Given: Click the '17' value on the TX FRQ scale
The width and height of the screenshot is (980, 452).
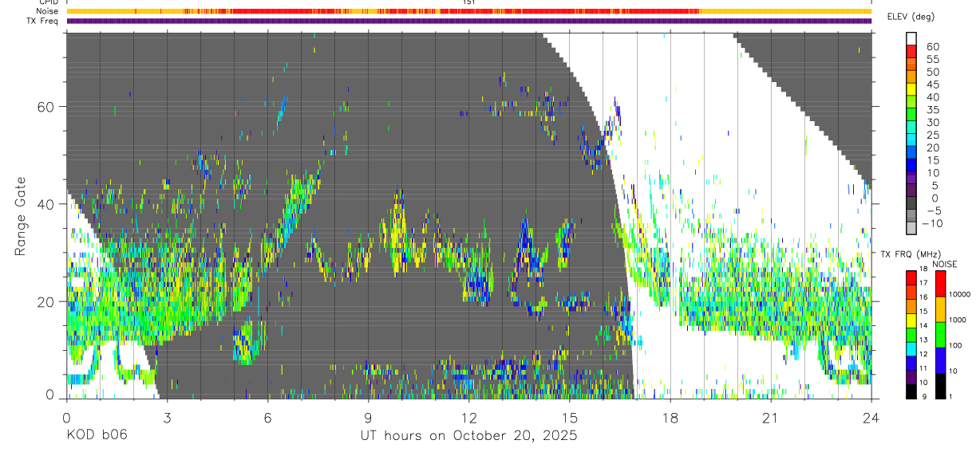Looking at the screenshot, I should click(924, 283).
